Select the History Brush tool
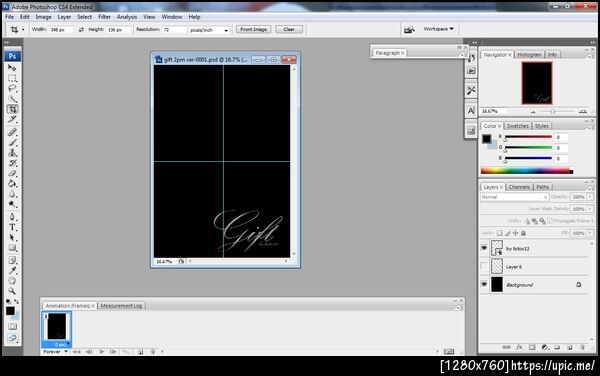The height and width of the screenshot is (376, 600). click(x=12, y=163)
